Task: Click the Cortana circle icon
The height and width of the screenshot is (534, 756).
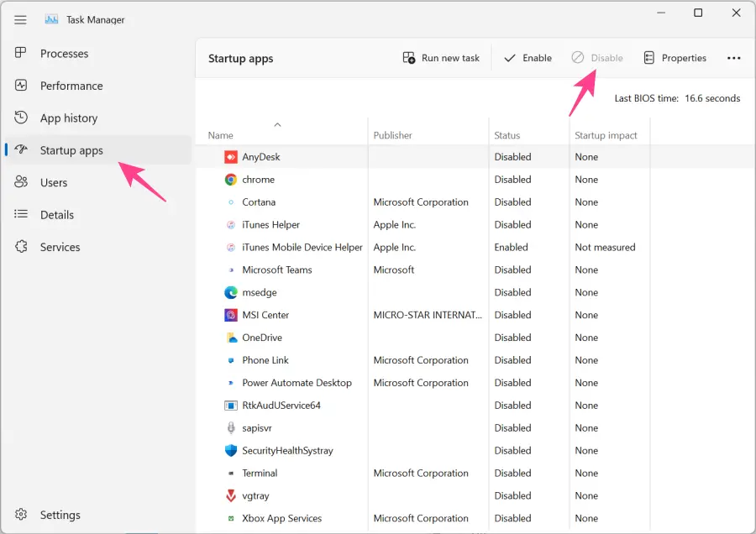Action: pyautogui.click(x=231, y=202)
